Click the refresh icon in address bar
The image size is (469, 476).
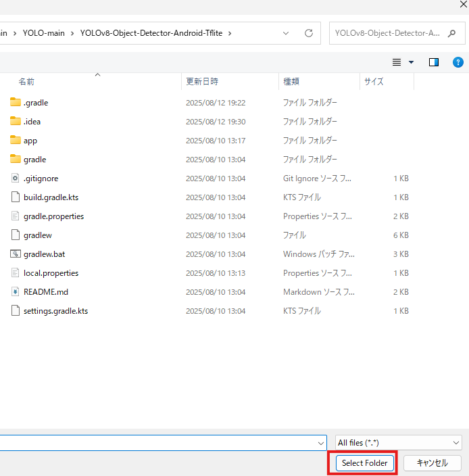[309, 33]
